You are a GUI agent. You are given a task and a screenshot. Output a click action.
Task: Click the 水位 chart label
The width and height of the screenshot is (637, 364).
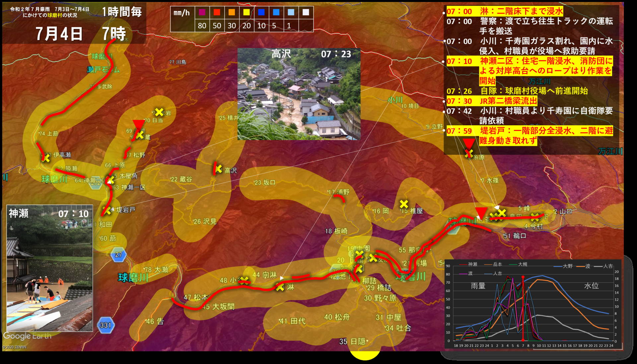tap(591, 286)
